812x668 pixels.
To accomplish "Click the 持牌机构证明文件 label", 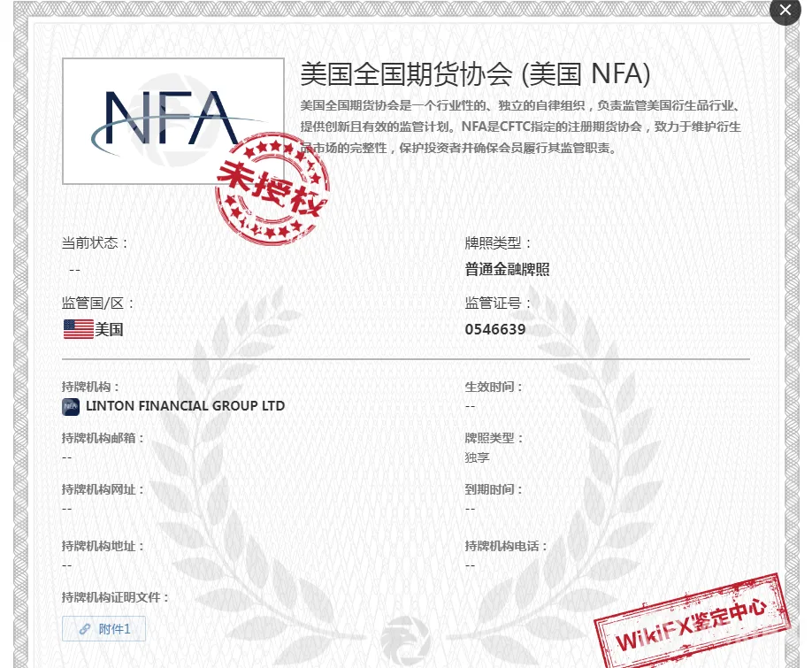I will (116, 597).
